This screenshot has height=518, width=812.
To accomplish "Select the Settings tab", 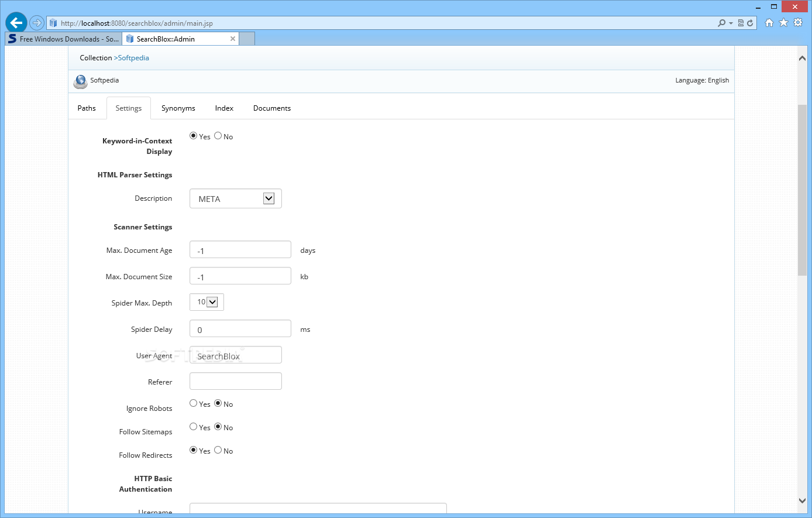I will 129,108.
